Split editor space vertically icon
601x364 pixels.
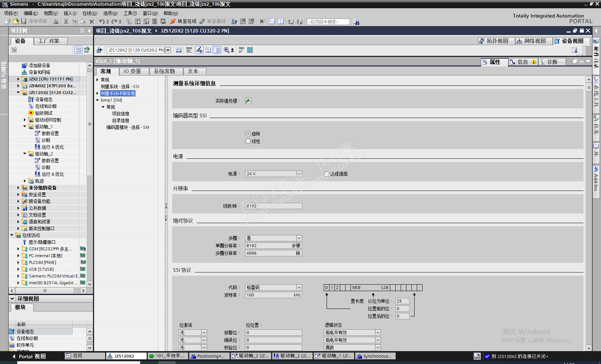tap(281, 21)
